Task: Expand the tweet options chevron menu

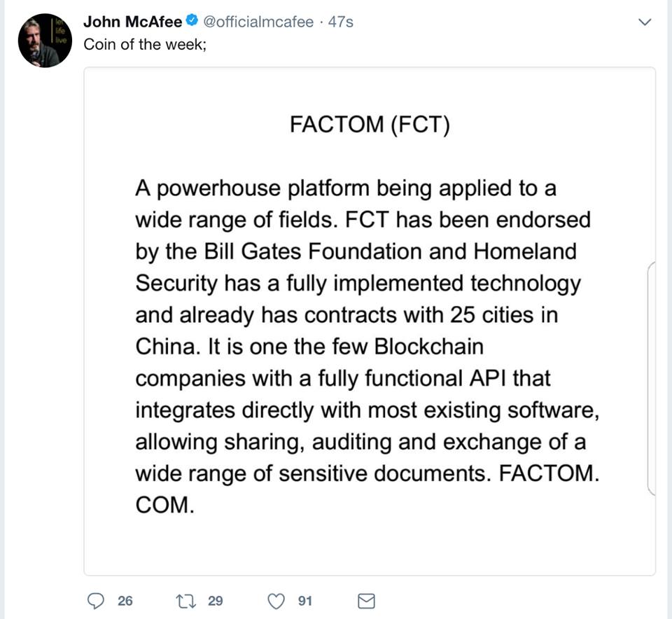Action: [x=646, y=23]
